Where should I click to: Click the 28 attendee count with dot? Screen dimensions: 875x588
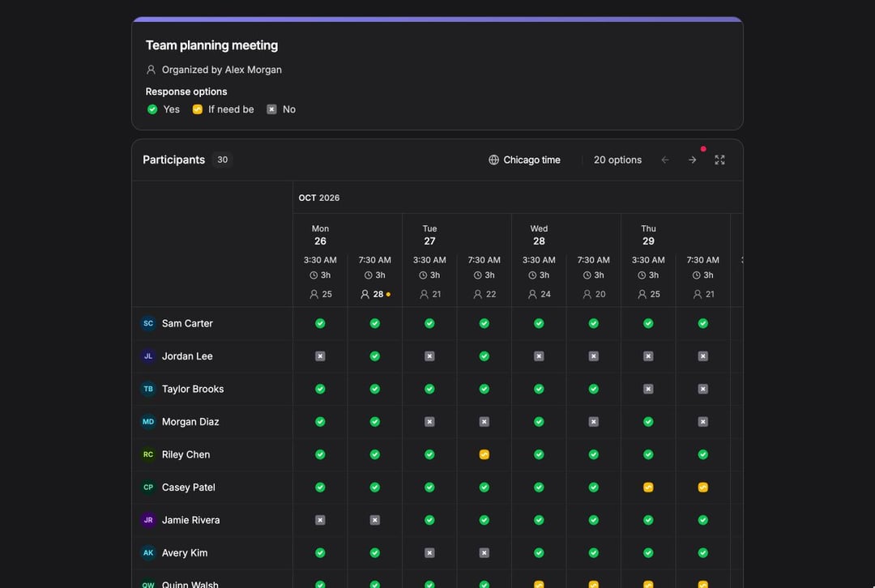tap(376, 294)
